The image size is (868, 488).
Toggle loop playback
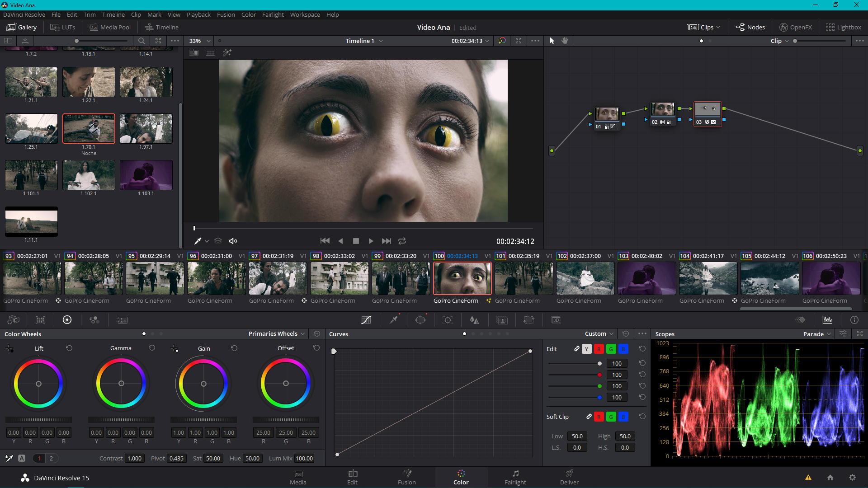[x=402, y=241]
